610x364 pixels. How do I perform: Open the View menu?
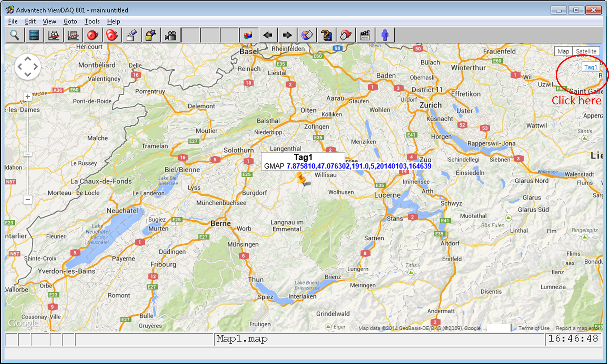(x=49, y=21)
